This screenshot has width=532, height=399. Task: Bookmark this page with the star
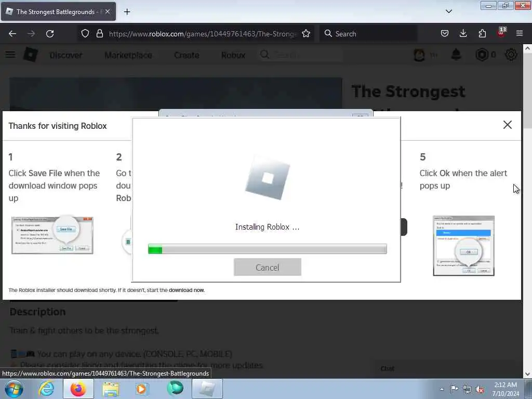306,34
